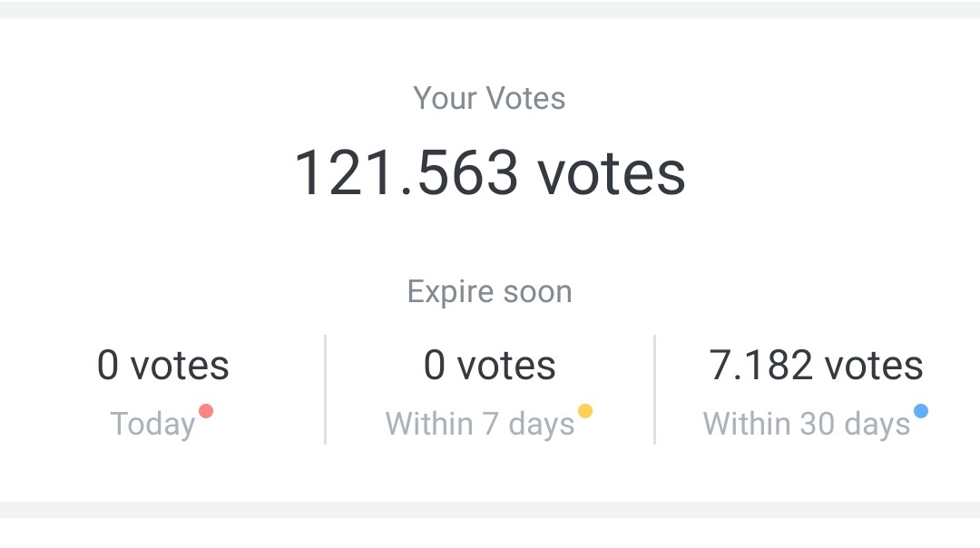Click the word votes above Within 7 days
Image resolution: width=980 pixels, height=548 pixels.
[506, 366]
